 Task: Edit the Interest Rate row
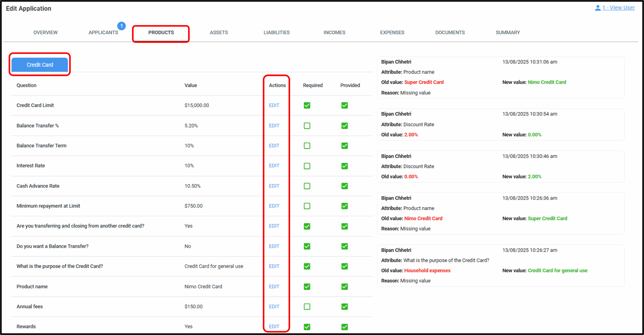[274, 166]
